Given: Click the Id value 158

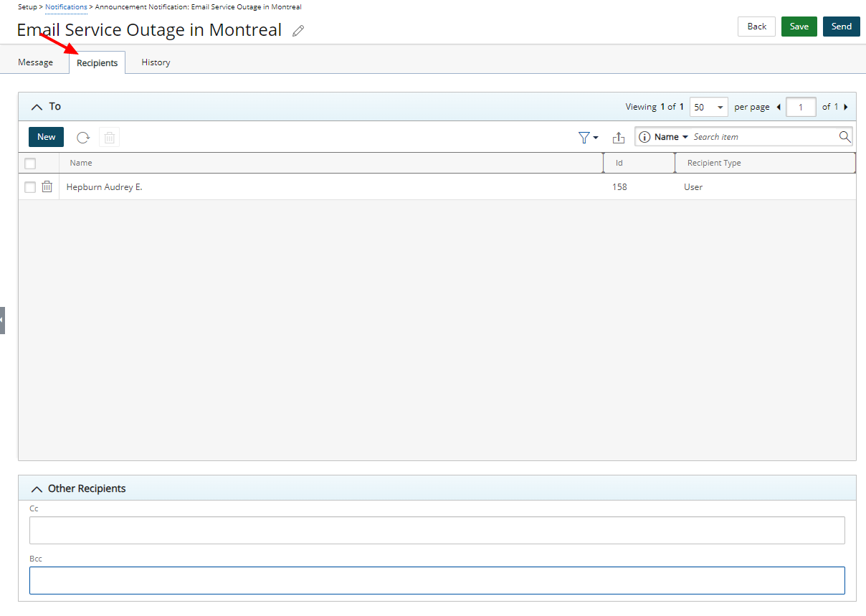Looking at the screenshot, I should 619,187.
